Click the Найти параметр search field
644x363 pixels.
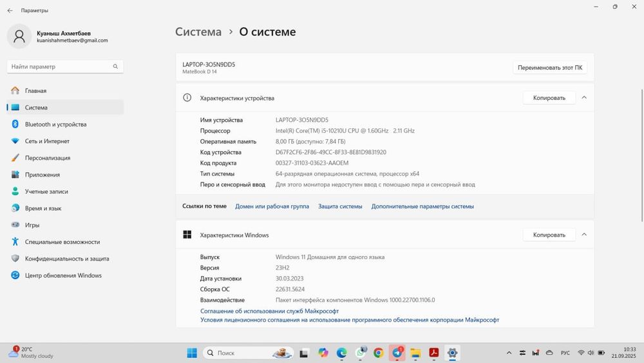pos(65,66)
